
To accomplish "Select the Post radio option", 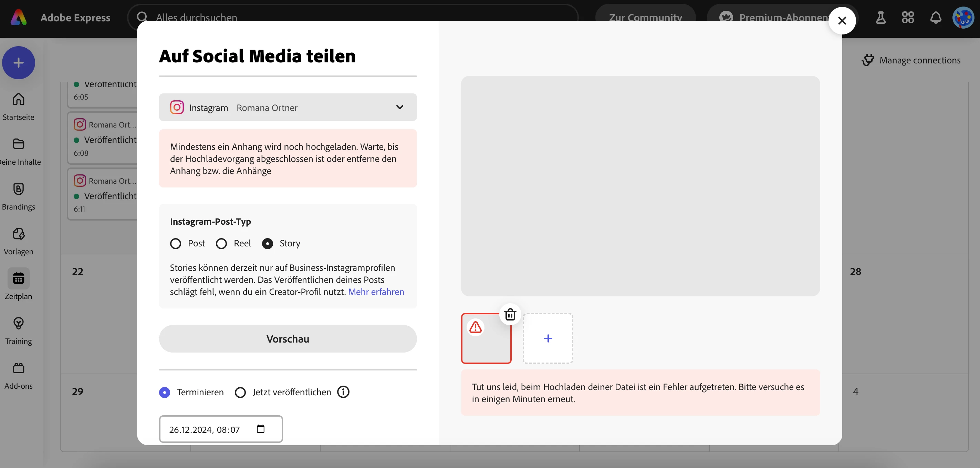I will 175,244.
